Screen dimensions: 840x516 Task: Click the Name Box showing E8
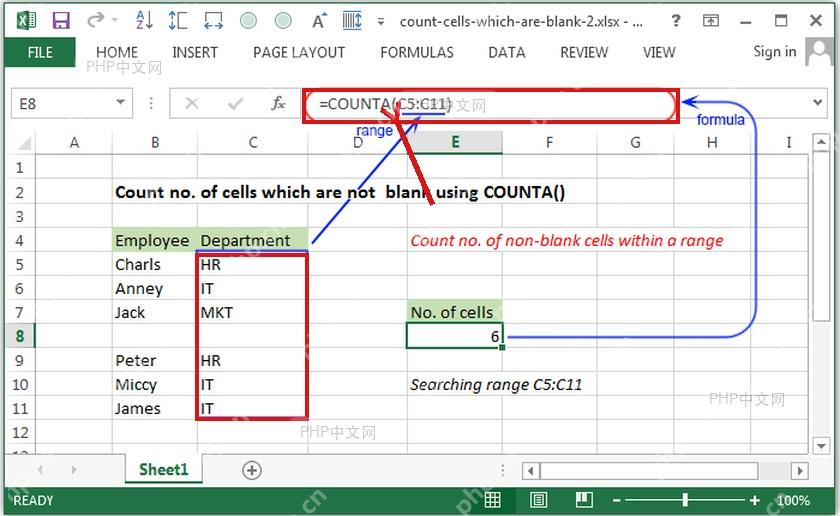[x=62, y=103]
